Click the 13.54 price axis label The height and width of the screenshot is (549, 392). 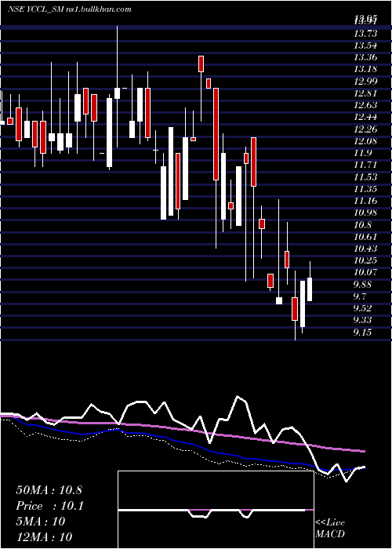point(366,45)
